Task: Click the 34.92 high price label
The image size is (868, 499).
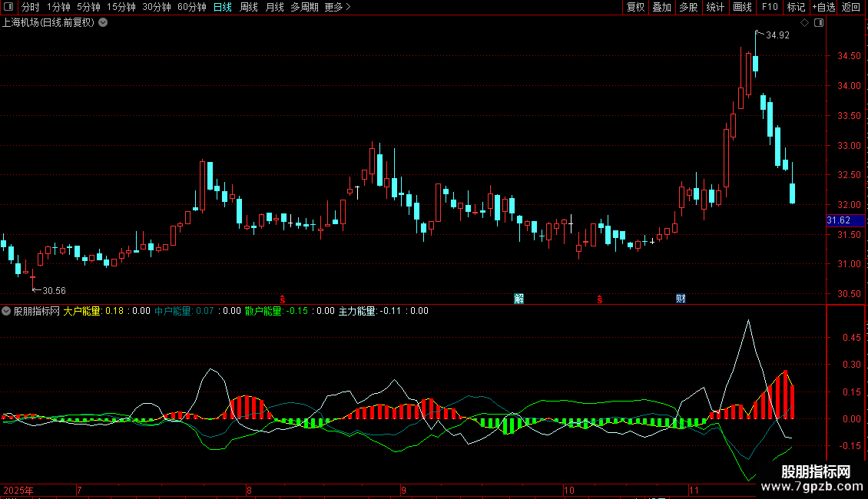Action: click(777, 35)
